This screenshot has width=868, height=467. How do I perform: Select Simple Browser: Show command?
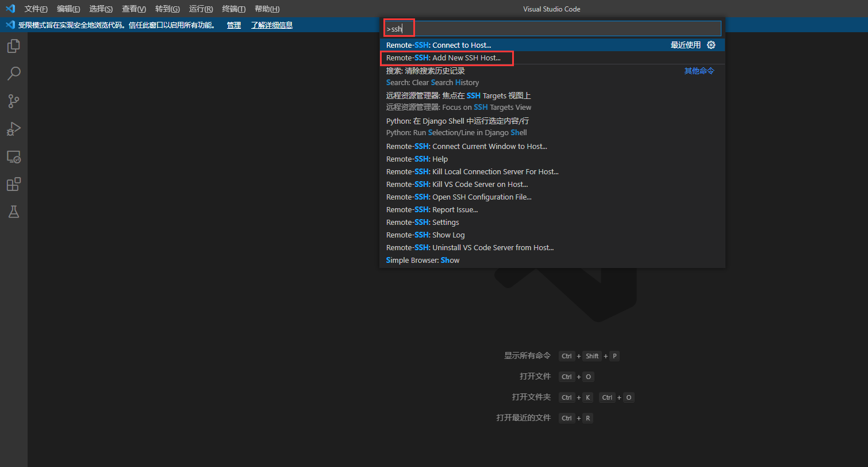coord(552,260)
